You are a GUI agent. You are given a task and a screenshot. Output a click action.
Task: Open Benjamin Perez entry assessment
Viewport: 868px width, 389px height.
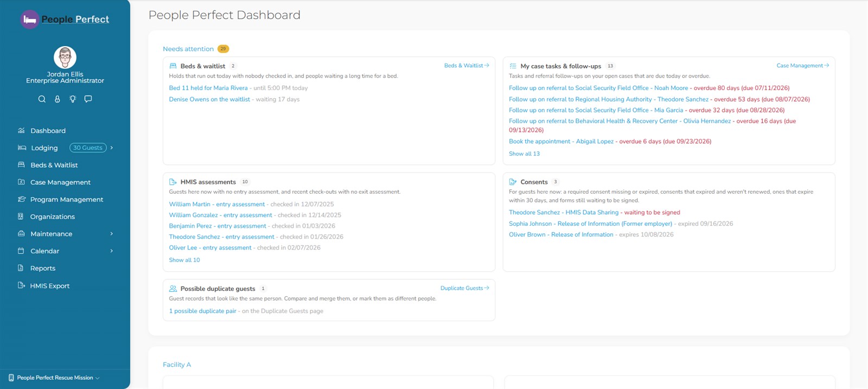pyautogui.click(x=218, y=226)
